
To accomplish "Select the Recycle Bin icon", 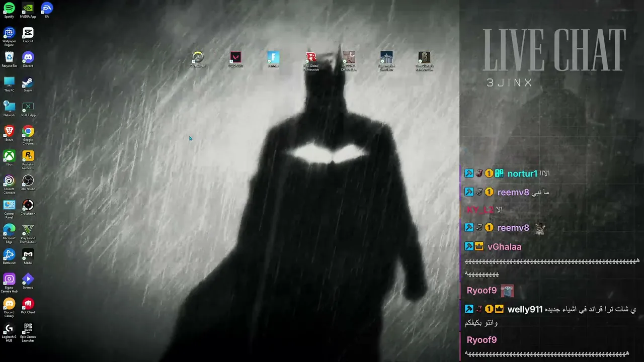I will (9, 60).
